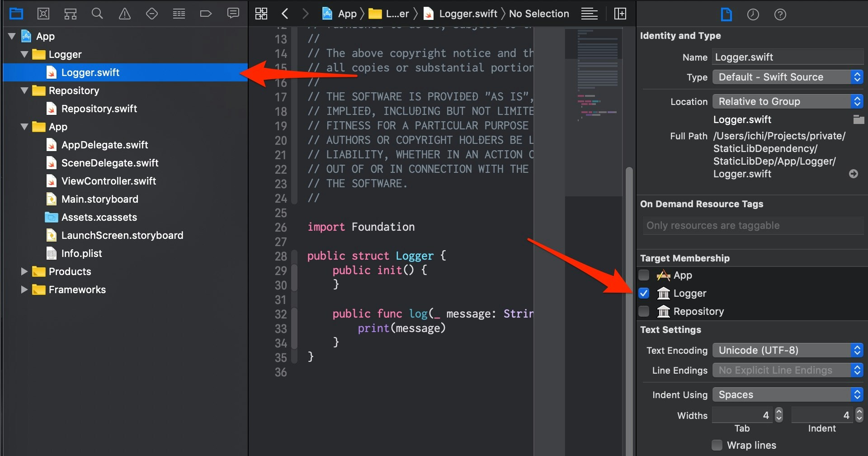Open Text Encoding dropdown
Viewport: 868px width, 456px height.
coord(788,350)
